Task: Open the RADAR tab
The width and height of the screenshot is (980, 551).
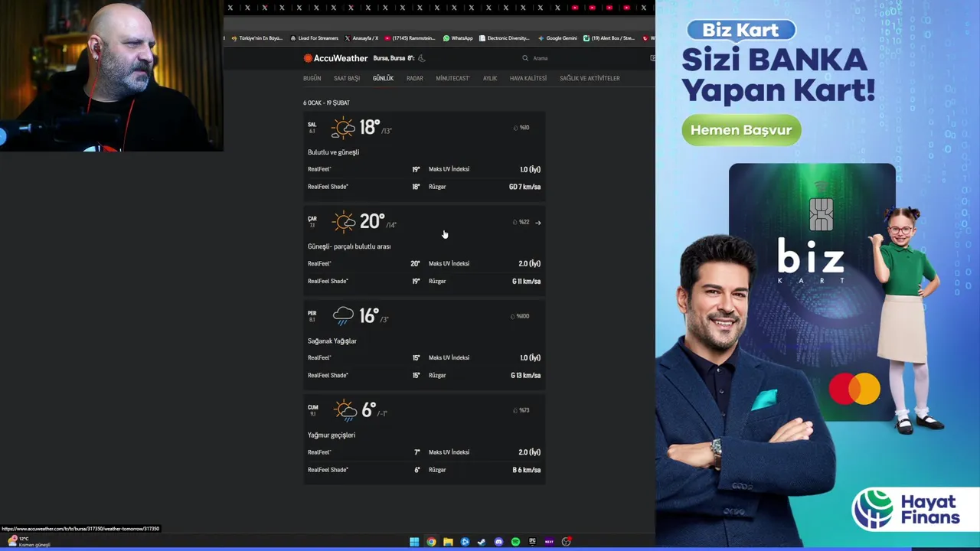Action: coord(415,78)
